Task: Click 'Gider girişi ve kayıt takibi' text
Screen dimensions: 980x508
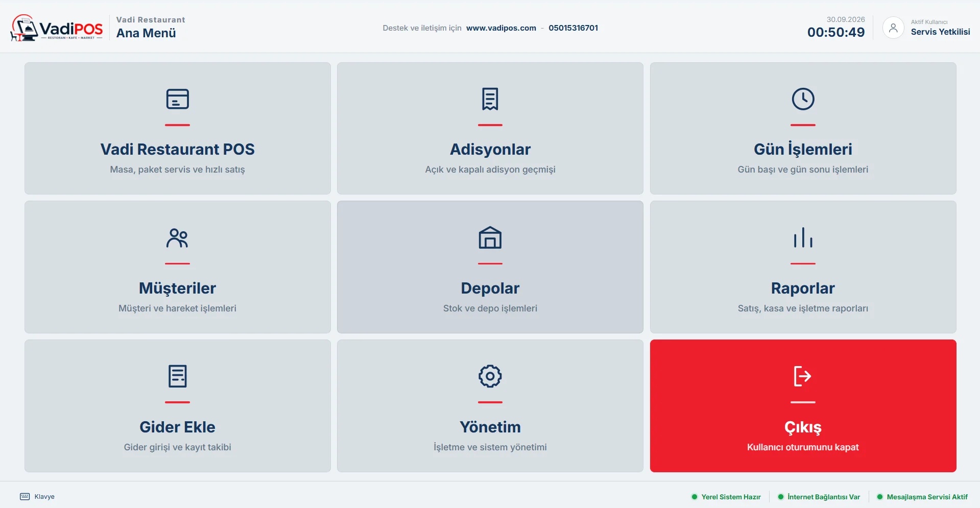Action: tap(177, 447)
